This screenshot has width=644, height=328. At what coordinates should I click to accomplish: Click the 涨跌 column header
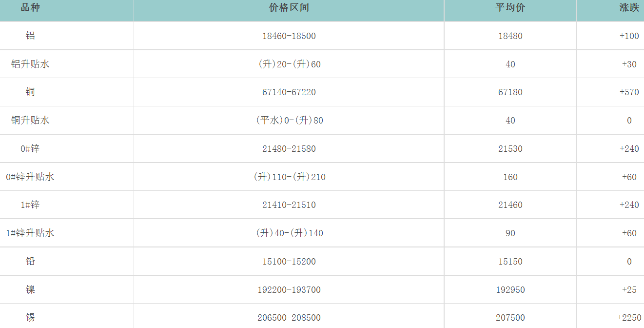click(629, 8)
